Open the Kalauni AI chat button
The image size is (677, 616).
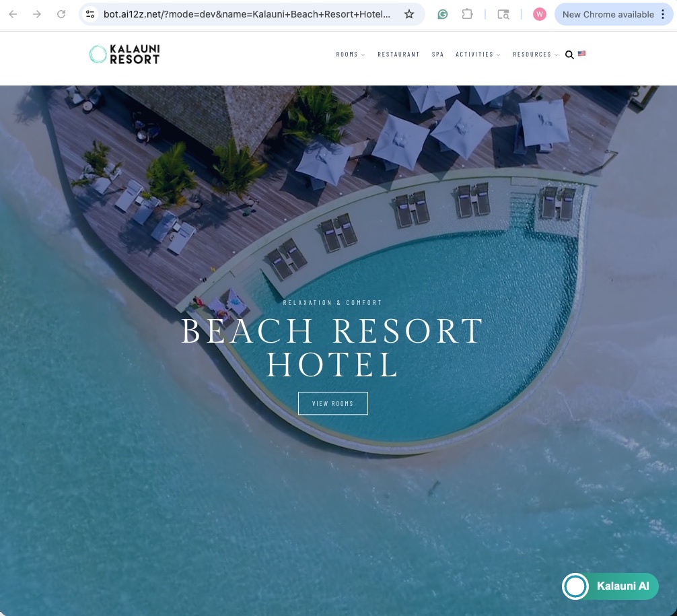click(610, 586)
